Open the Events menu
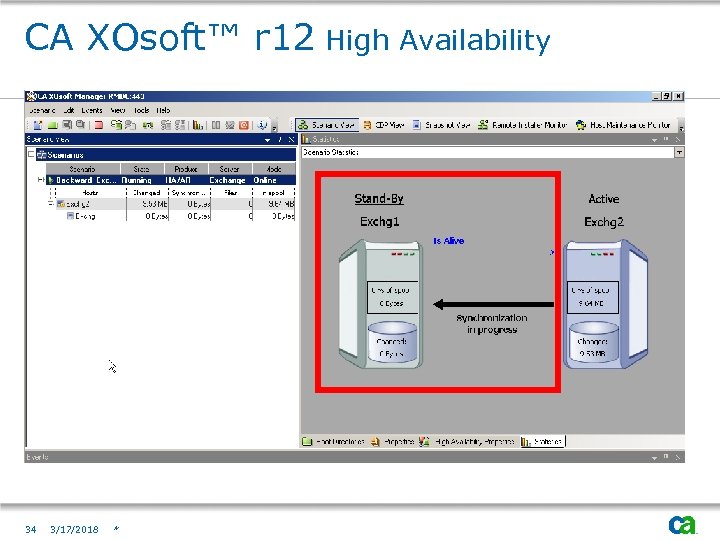 [x=92, y=110]
